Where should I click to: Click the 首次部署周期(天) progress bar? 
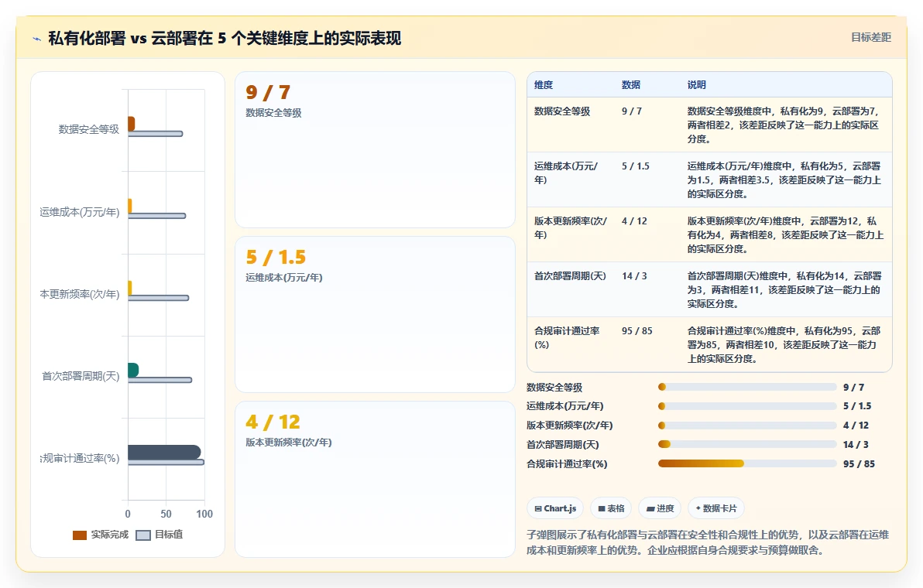point(747,445)
